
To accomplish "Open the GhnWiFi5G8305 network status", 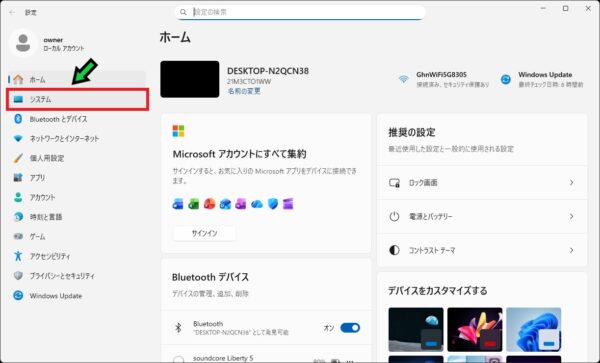I will [444, 80].
